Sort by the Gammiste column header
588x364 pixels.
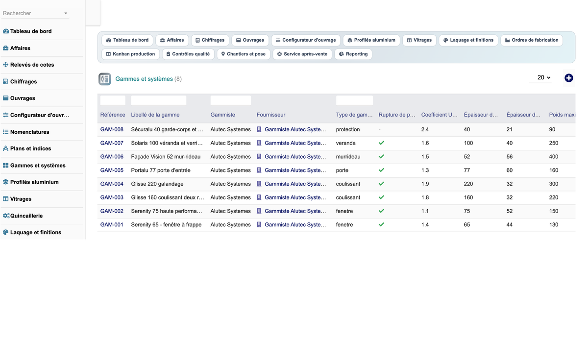point(223,115)
